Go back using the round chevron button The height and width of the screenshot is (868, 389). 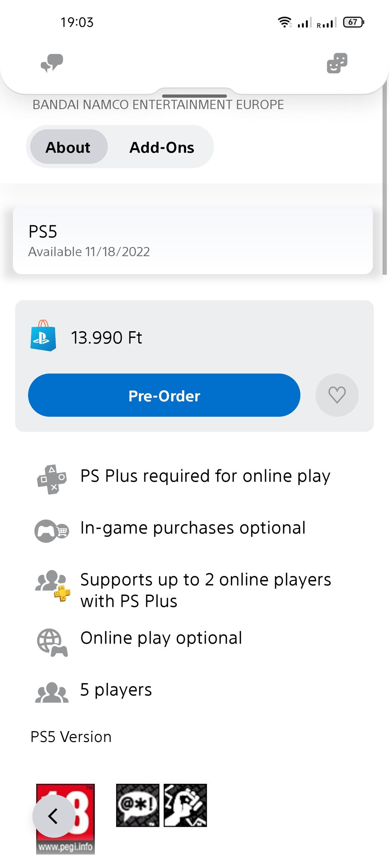pos(54,816)
